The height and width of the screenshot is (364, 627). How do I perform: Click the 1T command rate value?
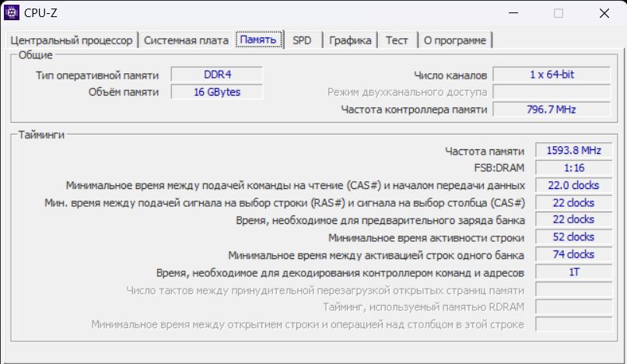click(x=574, y=272)
